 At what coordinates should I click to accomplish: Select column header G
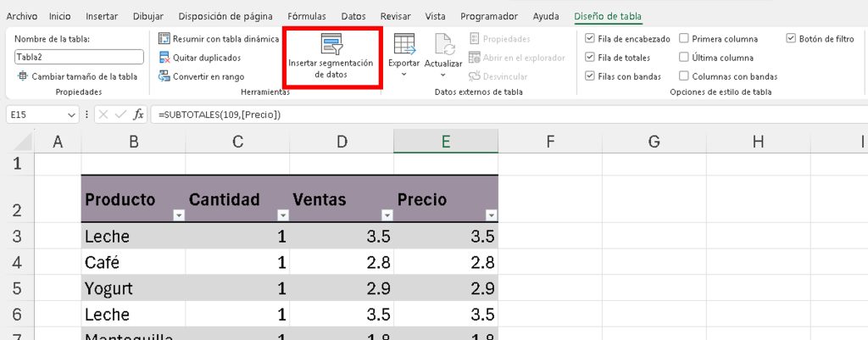[654, 142]
